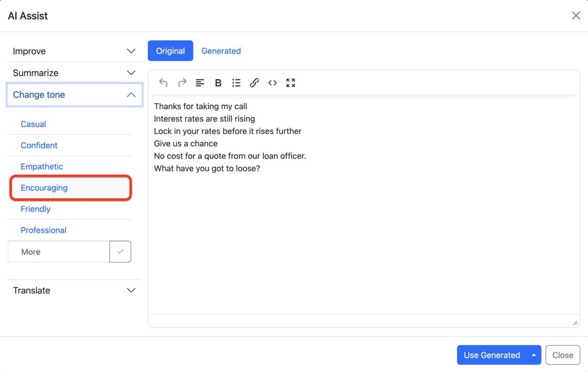The width and height of the screenshot is (588, 372).
Task: Switch the editor to fullscreen
Action: click(x=290, y=83)
